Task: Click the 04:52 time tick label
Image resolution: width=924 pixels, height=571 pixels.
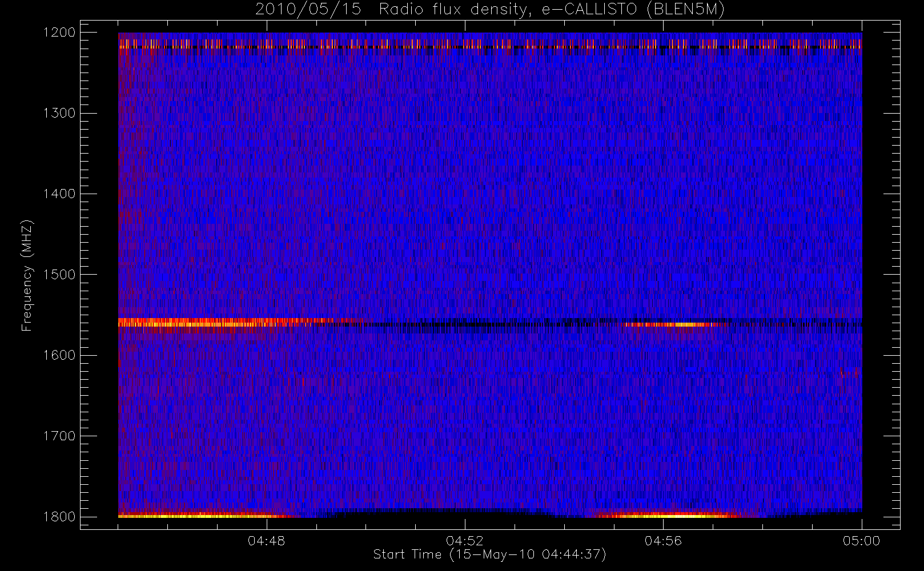Action: (465, 541)
